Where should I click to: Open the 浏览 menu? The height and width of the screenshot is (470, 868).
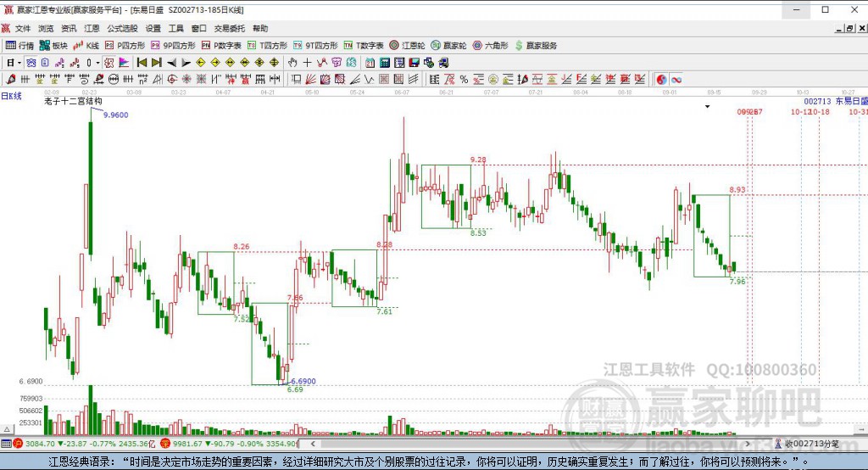click(46, 28)
